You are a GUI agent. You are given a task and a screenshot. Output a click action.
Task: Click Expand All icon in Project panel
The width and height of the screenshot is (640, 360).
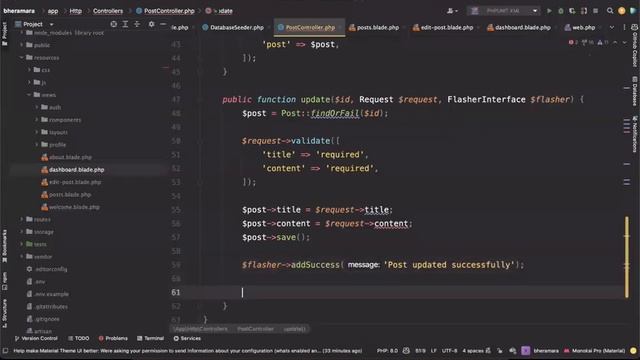pos(125,24)
